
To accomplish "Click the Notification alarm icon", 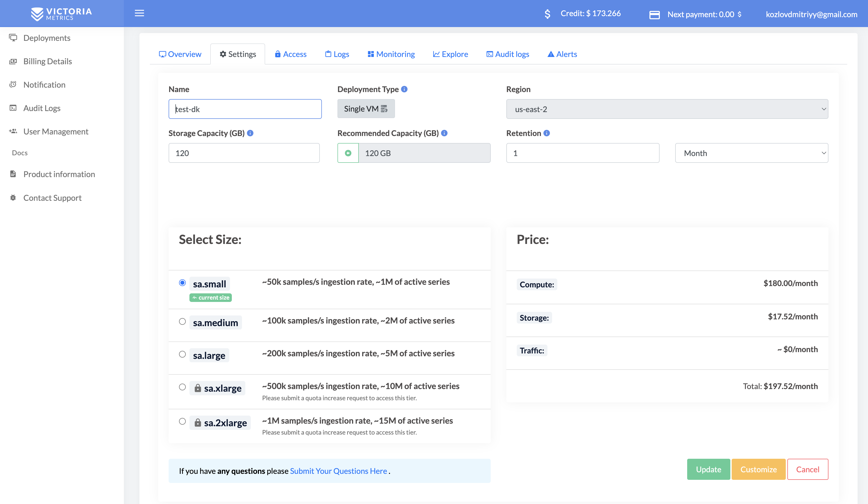I will 13,84.
